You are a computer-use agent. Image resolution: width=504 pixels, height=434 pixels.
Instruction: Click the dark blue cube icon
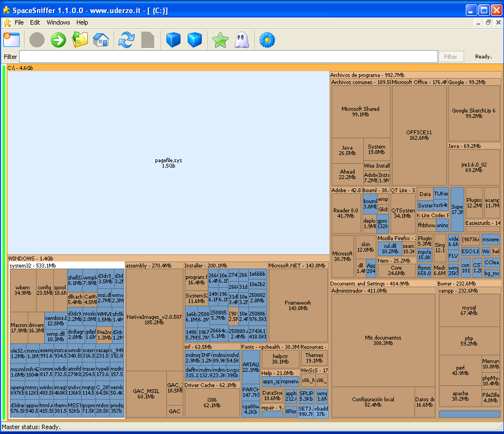173,40
